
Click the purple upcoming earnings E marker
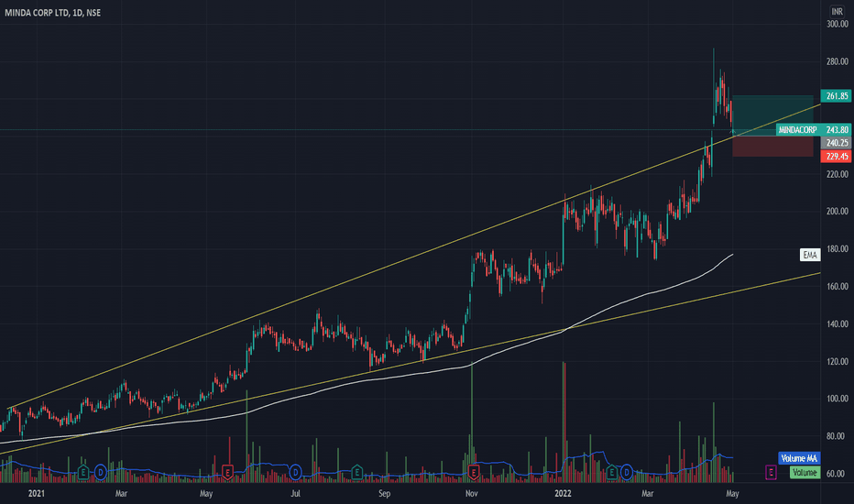pyautogui.click(x=771, y=473)
